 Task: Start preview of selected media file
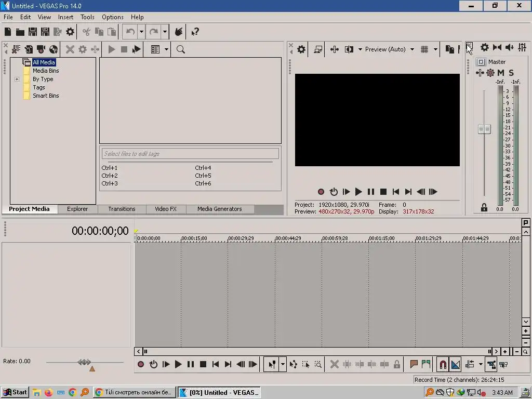pyautogui.click(x=112, y=49)
